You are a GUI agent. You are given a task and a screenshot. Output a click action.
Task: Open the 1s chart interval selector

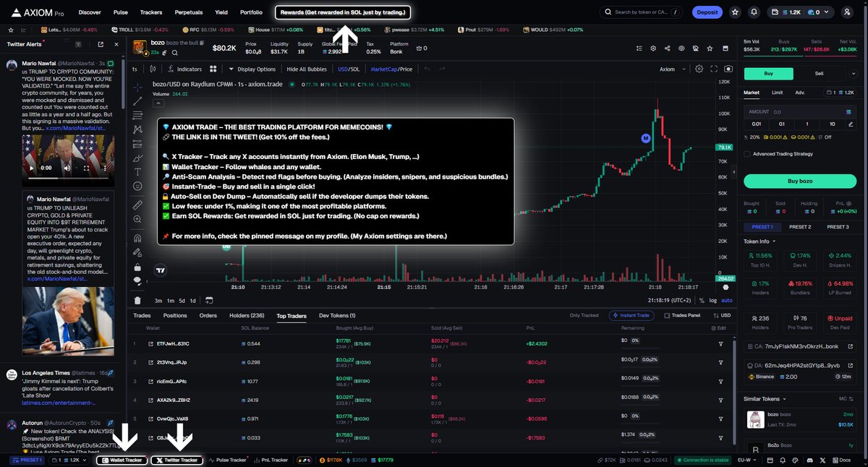[135, 69]
